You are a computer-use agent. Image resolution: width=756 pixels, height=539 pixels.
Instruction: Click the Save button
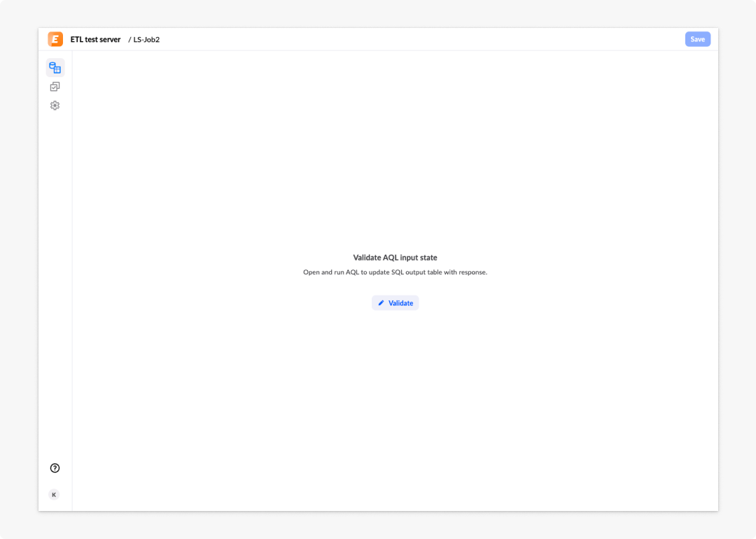(x=698, y=39)
